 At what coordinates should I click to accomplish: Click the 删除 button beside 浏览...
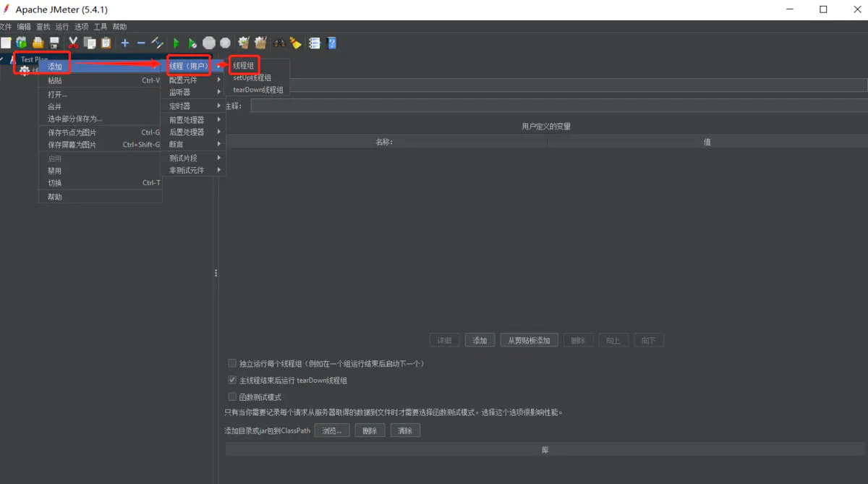coord(370,430)
